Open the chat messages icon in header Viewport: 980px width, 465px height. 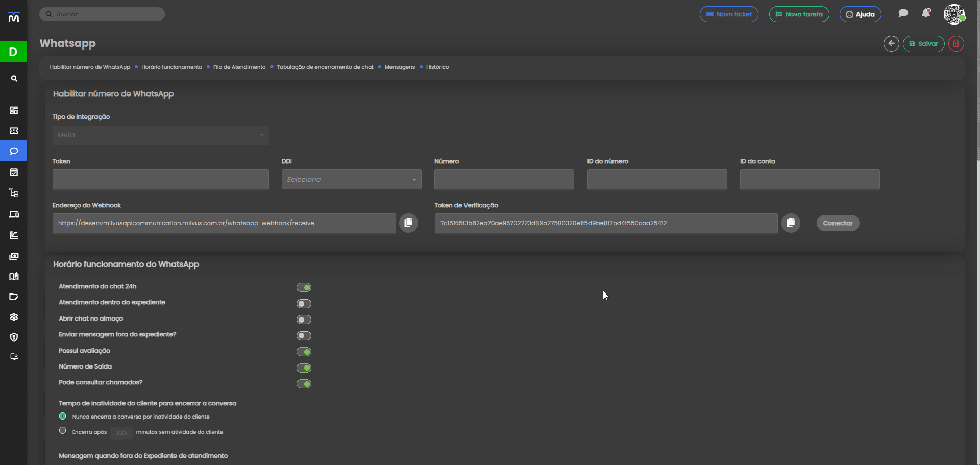(903, 14)
